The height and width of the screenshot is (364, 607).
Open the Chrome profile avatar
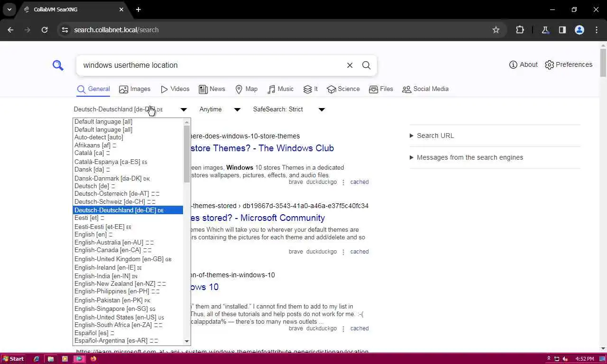click(579, 30)
